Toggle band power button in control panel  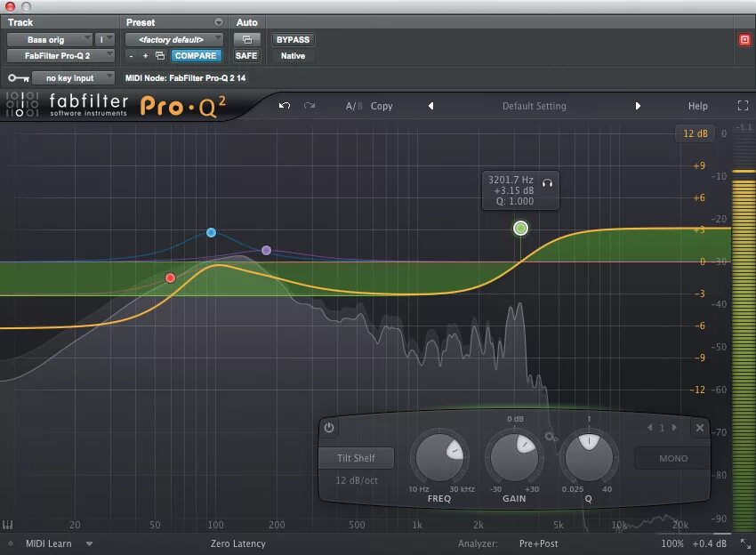click(329, 428)
